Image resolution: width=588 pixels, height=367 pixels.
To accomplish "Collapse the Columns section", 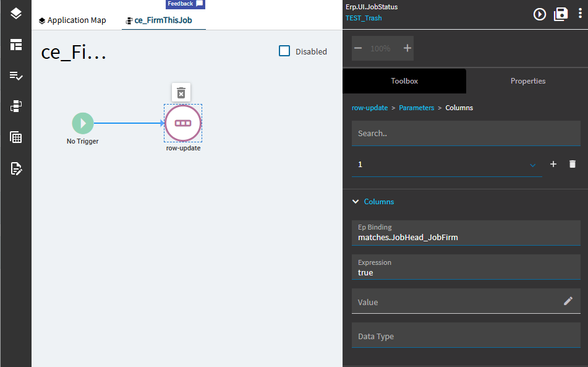I will (356, 202).
